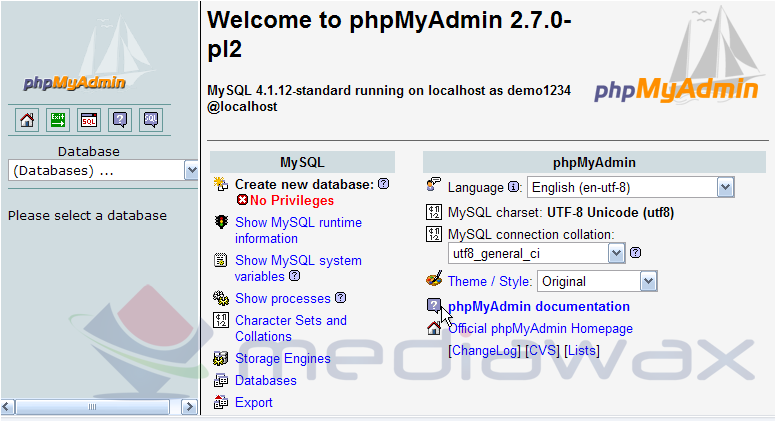The height and width of the screenshot is (422, 776).
Task: Visit Official phpMyAdmin Homepage link
Action: tap(540, 328)
